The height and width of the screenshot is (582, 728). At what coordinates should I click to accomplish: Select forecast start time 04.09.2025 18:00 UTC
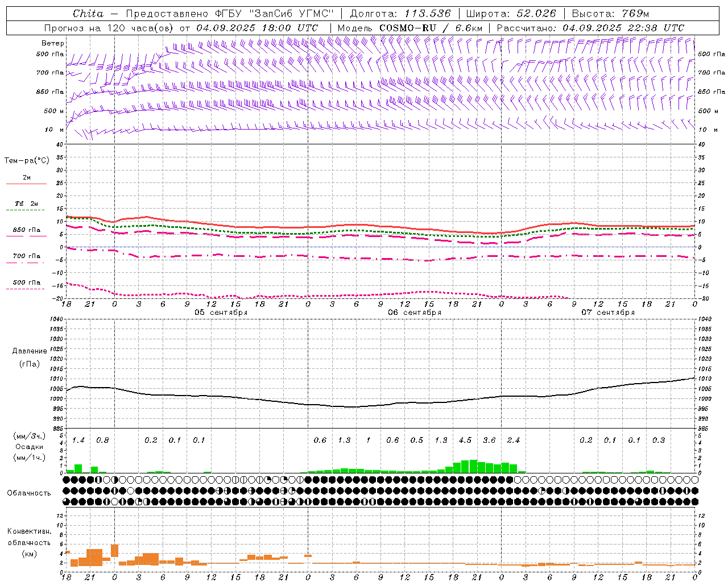(x=258, y=28)
